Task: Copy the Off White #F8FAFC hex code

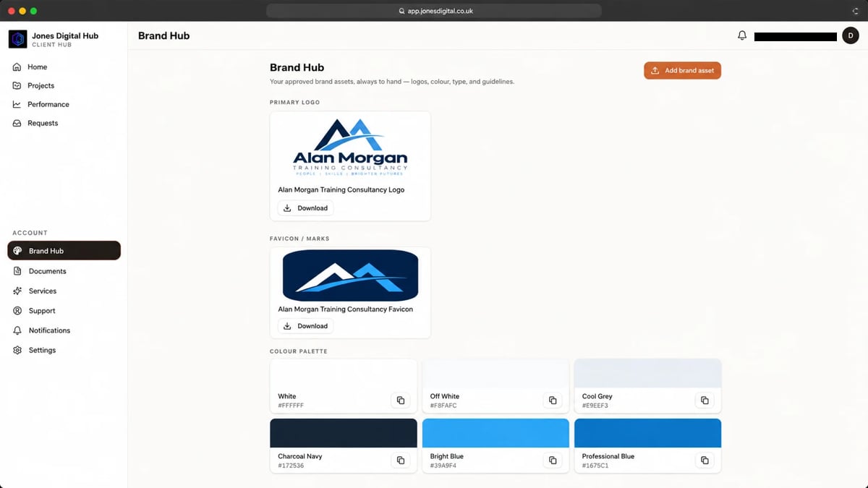Action: click(553, 401)
